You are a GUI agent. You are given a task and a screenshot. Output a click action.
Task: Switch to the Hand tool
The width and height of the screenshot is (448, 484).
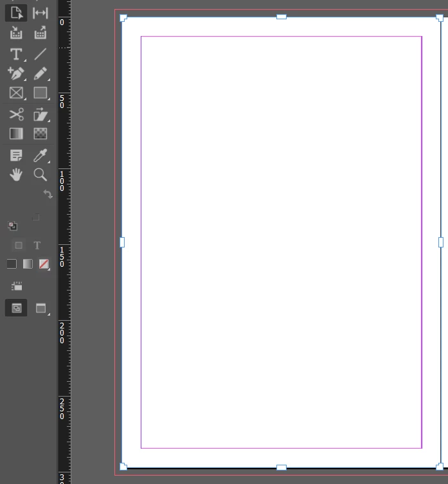(x=16, y=175)
